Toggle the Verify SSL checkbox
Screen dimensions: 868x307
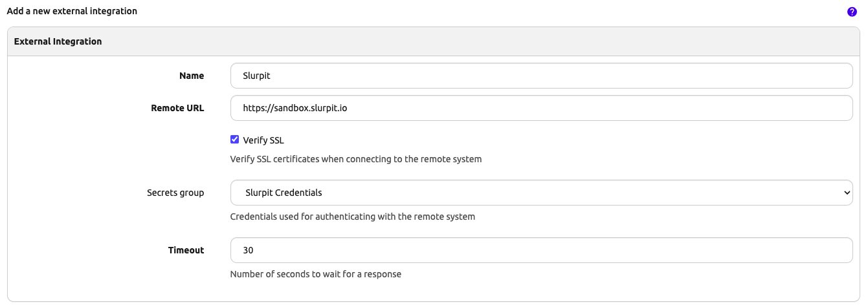pos(235,140)
